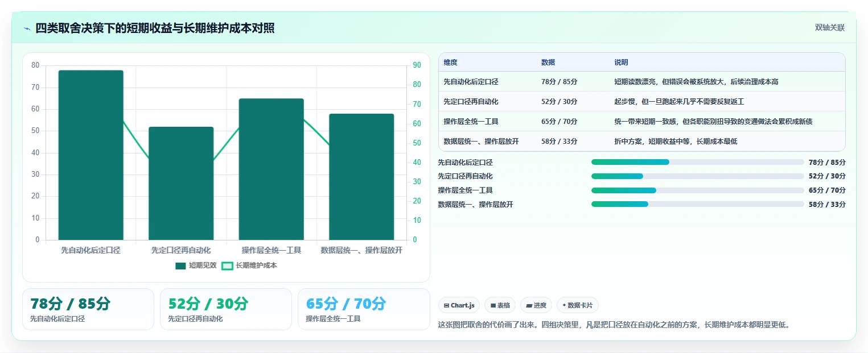Click the chart title 四类取舍决策下的短期收益
The height and width of the screenshot is (353, 868).
pyautogui.click(x=155, y=28)
